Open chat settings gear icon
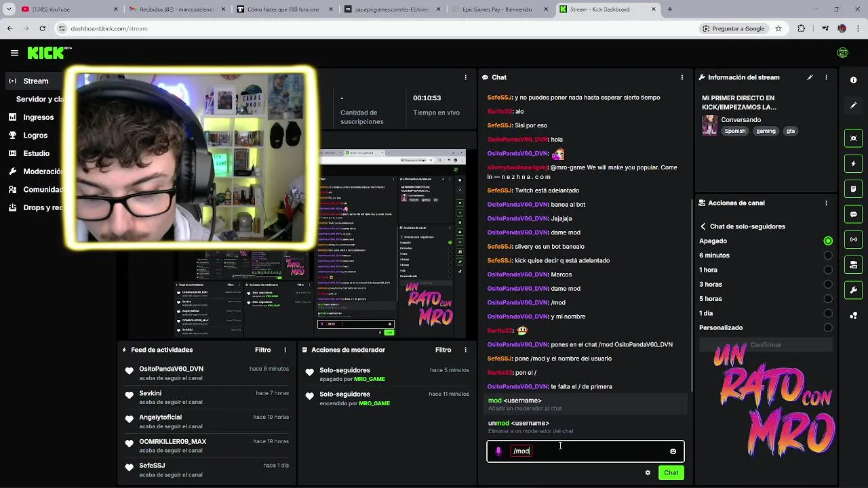The image size is (868, 488). pyautogui.click(x=648, y=472)
